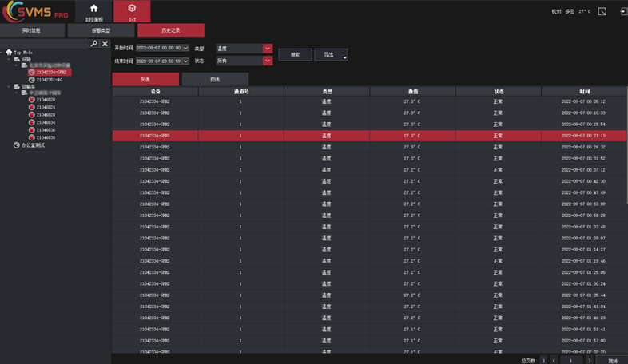Viewport: 628px width, 364px height.
Task: Select device 21042351-4G in tree
Action: tap(50, 80)
